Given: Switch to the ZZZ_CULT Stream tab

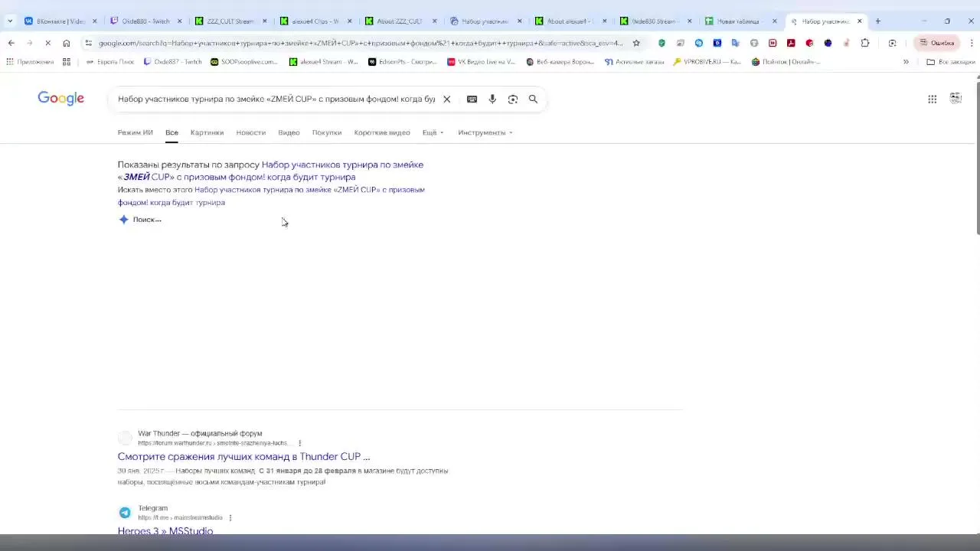Looking at the screenshot, I should [230, 21].
